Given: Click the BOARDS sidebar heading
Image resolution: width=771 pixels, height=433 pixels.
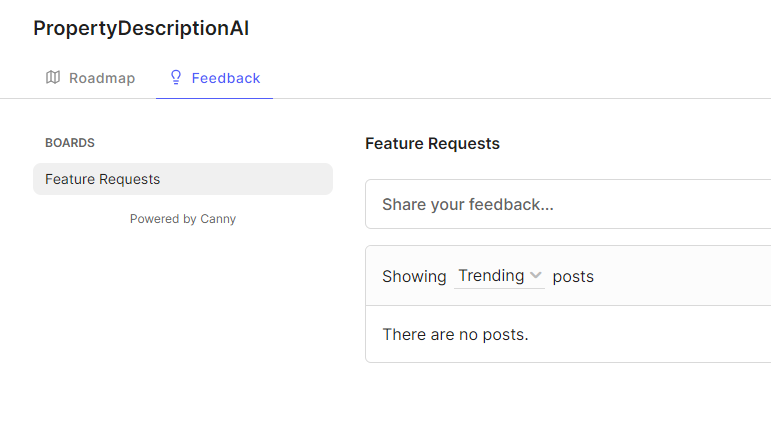Looking at the screenshot, I should pyautogui.click(x=70, y=143).
